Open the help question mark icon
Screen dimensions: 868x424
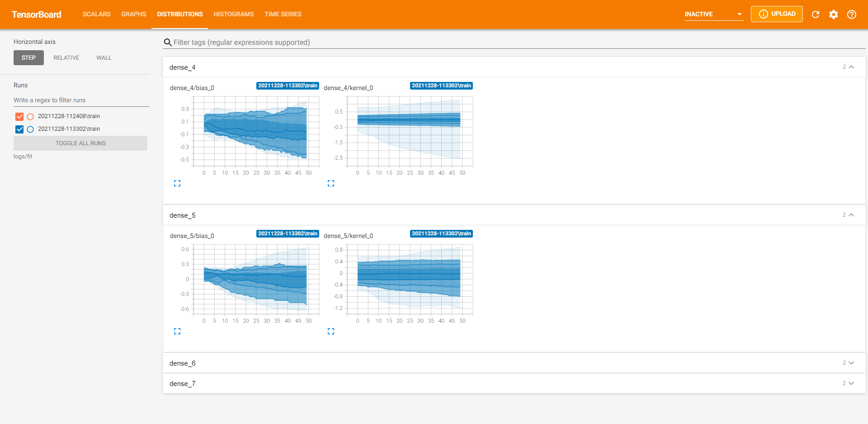(852, 14)
